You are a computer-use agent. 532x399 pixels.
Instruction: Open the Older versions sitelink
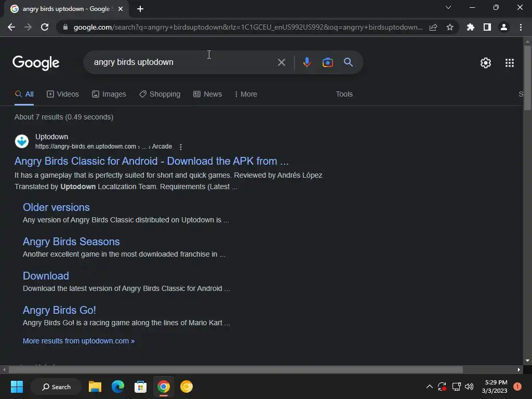56,207
